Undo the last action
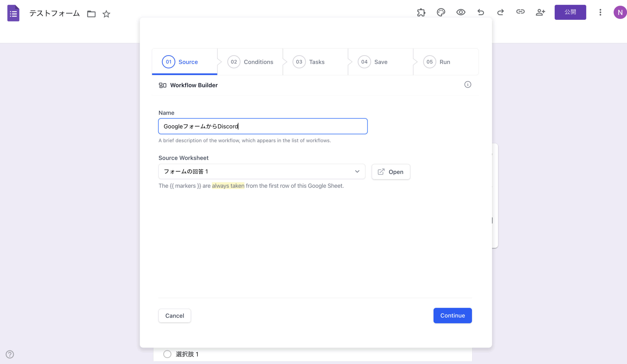The image size is (627, 364). point(481,12)
